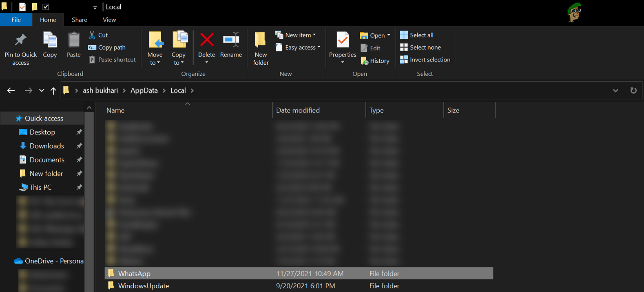Click the WindowsUpdate folder icon
644x292 pixels.
[x=111, y=286]
